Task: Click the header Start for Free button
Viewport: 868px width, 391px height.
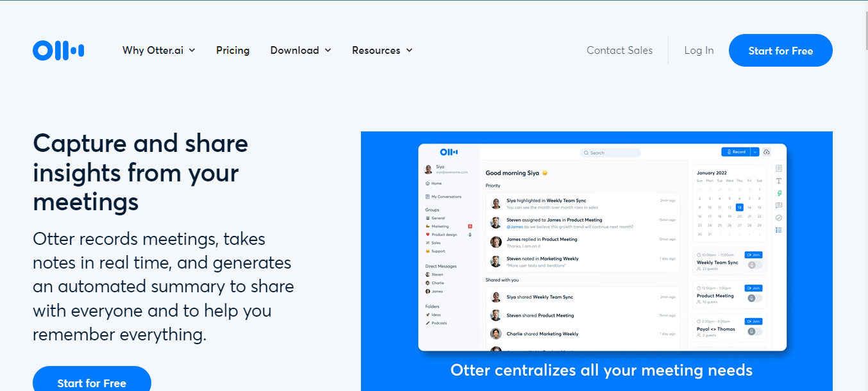Action: tap(781, 51)
